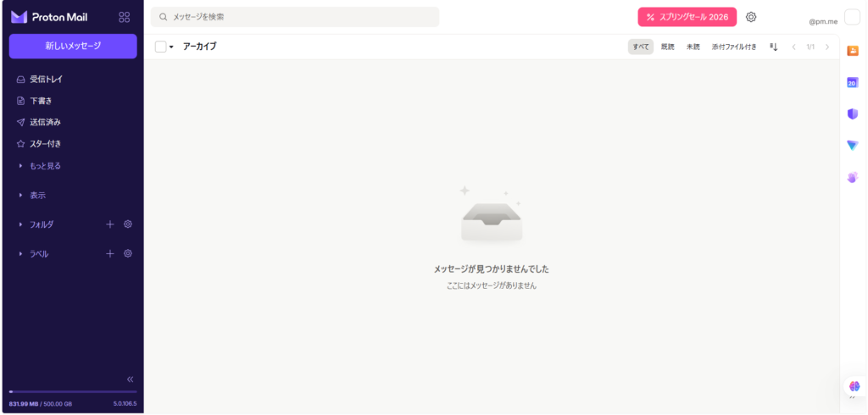Click the colorful brain assistant icon
The image size is (868, 415).
coord(854,385)
